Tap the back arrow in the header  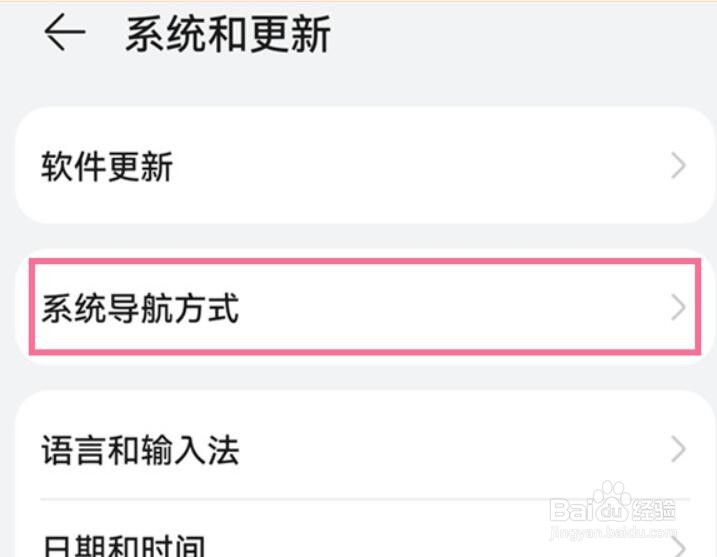(64, 32)
